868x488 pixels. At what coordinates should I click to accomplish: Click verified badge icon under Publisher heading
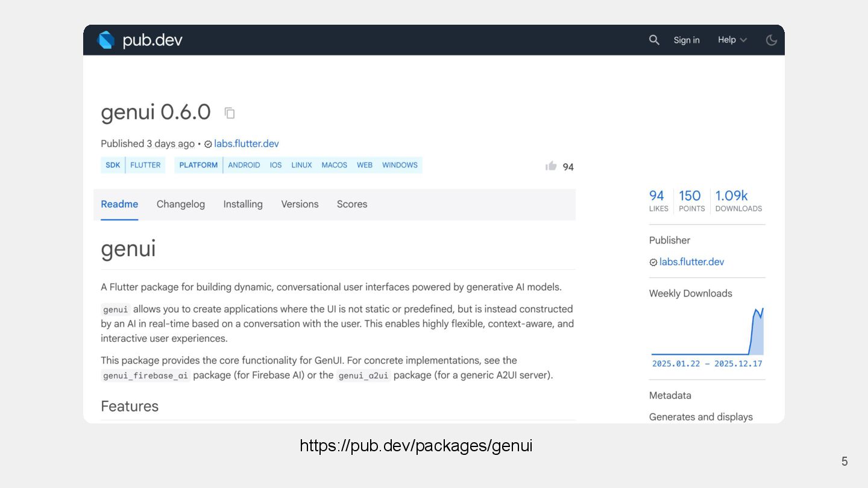click(653, 262)
